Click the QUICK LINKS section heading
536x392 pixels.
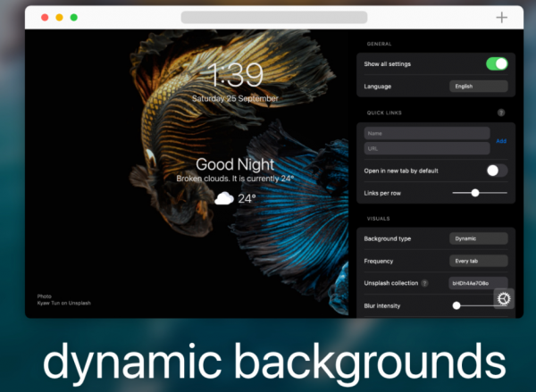pos(384,113)
